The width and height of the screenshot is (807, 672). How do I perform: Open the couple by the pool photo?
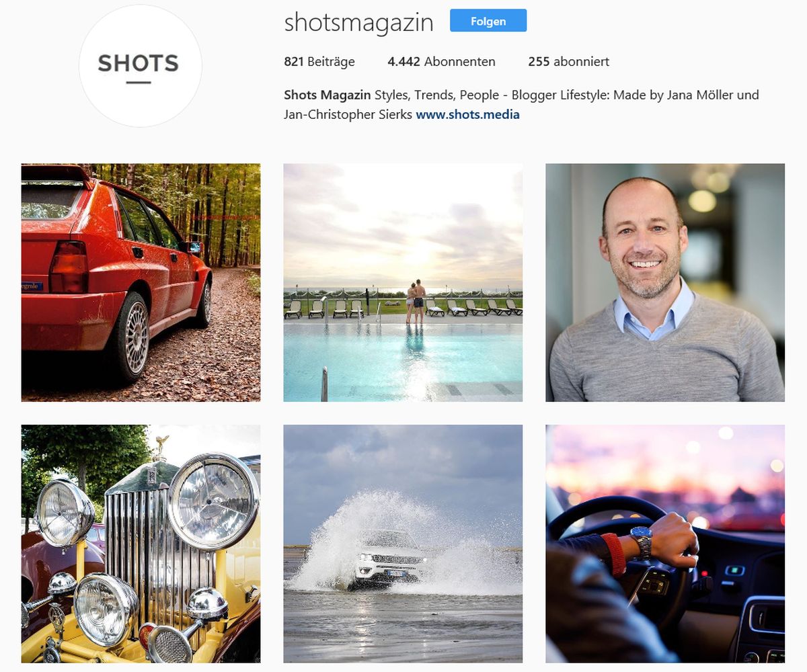tap(403, 282)
